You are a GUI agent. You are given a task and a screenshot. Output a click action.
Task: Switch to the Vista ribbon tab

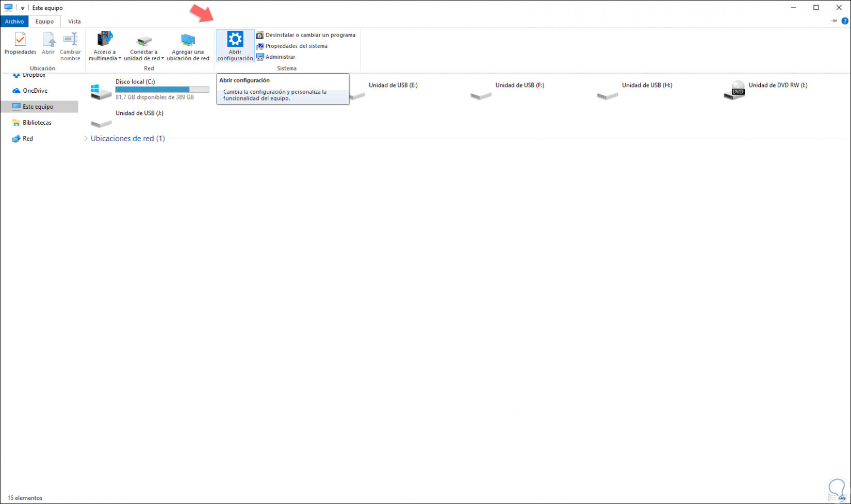click(74, 22)
